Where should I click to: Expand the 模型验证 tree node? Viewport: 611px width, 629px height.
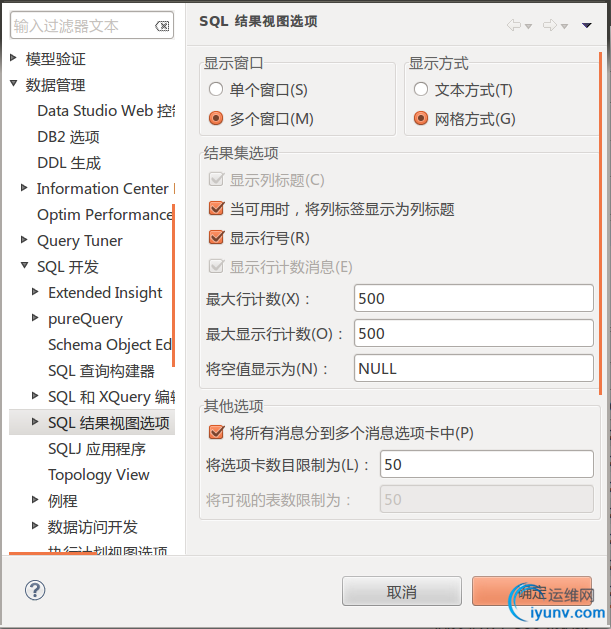pos(14,59)
